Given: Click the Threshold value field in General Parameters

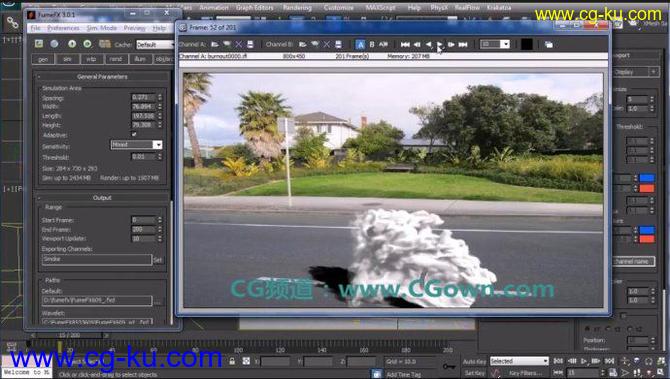Looking at the screenshot, I should tap(144, 157).
